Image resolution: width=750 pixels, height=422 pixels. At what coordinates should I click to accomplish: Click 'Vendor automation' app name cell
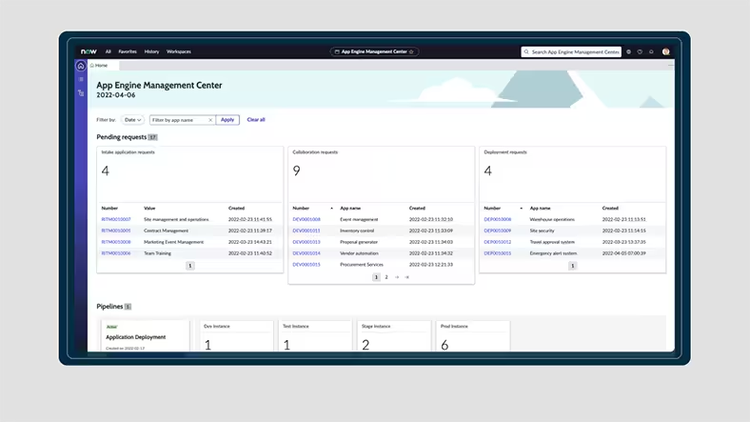coord(359,253)
